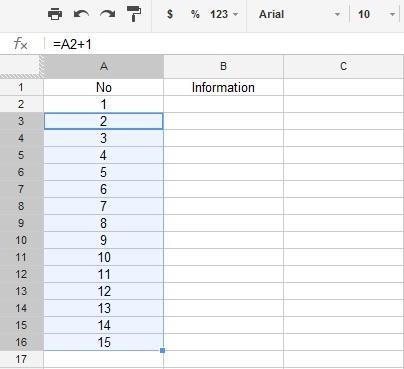Open the 123 number formats dropdown
Viewport: 404px width, 369px height.
(x=224, y=14)
